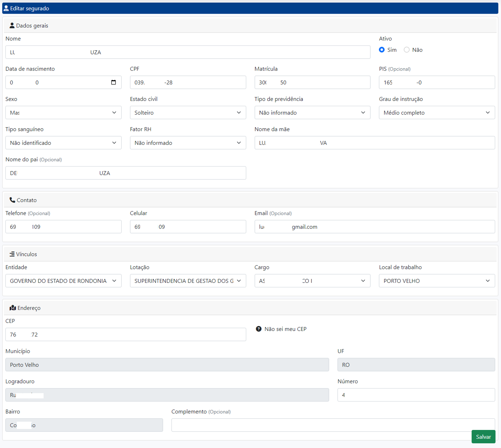Focus the CPF input field
This screenshot has height=448, width=501.
[188, 82]
